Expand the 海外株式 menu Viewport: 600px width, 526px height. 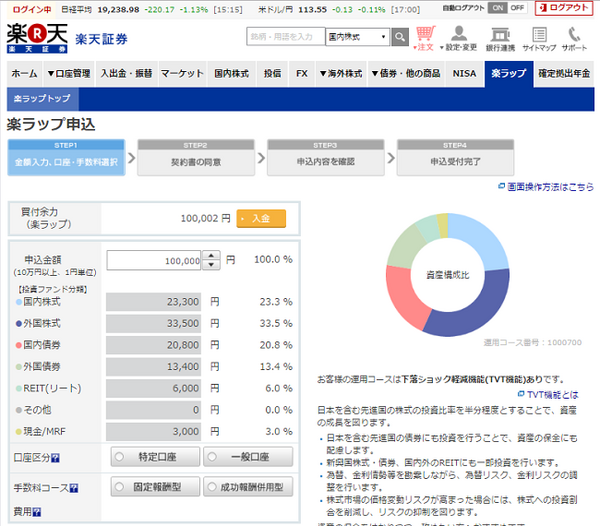point(341,74)
